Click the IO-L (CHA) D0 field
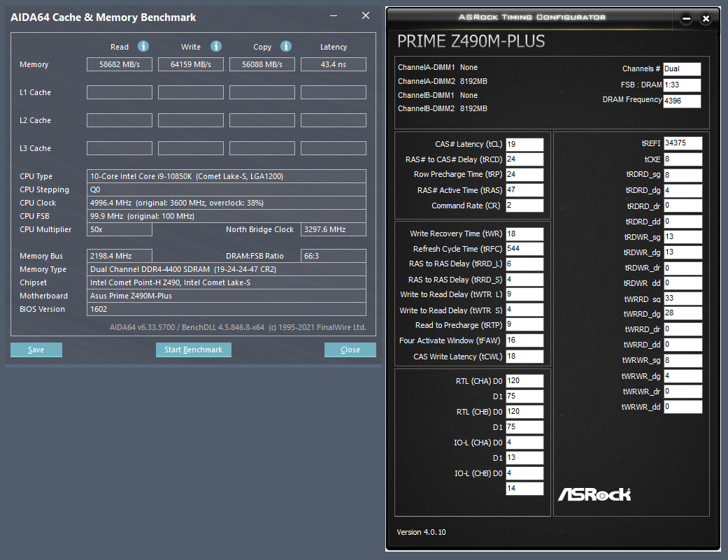 (x=524, y=443)
